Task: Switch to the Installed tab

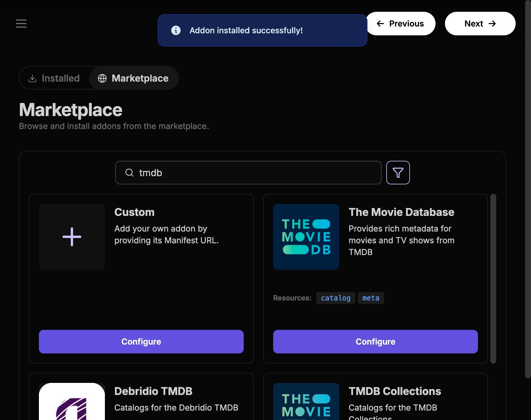Action: [x=54, y=78]
